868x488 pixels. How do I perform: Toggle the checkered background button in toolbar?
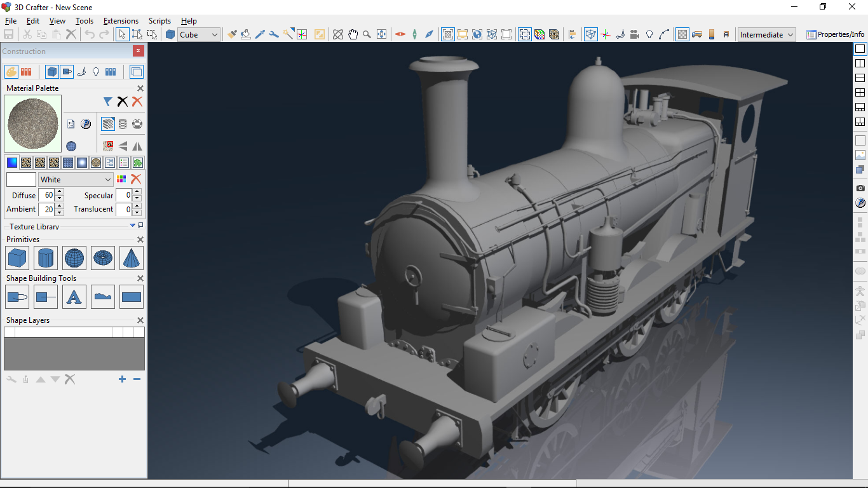click(682, 34)
